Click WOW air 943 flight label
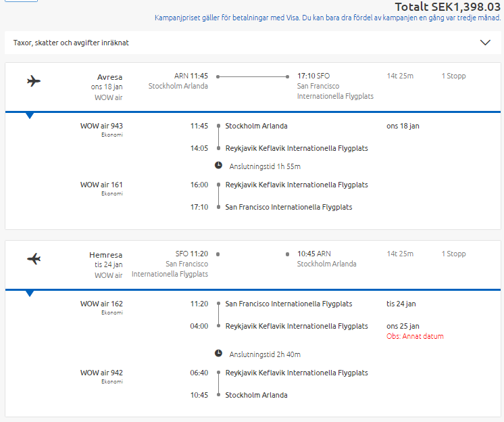504x422 pixels. click(101, 126)
